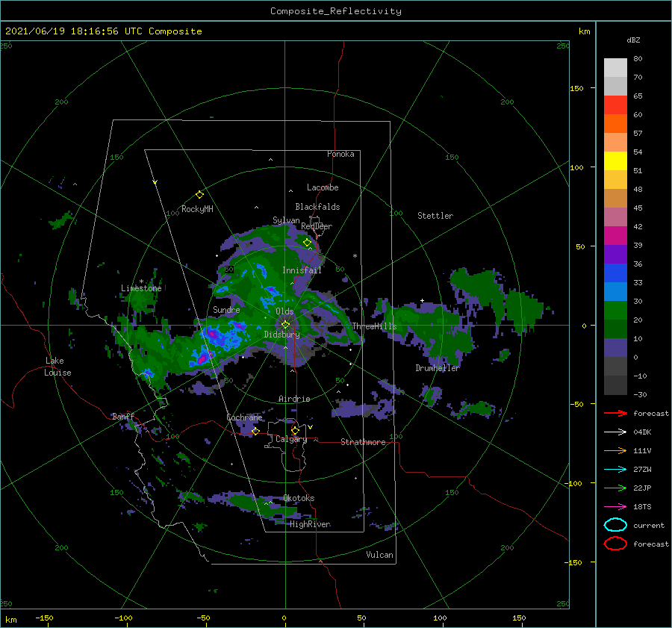Click the Sylvan label on the map
672x628 pixels.
point(286,220)
